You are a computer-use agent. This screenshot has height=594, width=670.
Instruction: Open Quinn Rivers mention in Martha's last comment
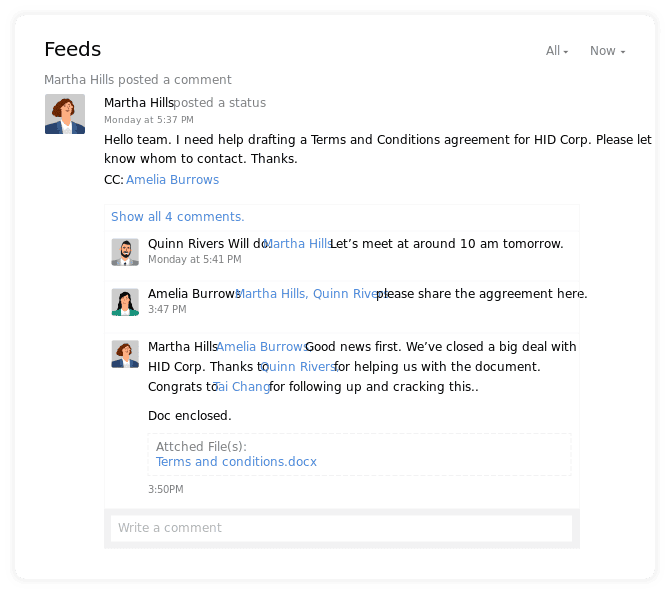point(300,367)
